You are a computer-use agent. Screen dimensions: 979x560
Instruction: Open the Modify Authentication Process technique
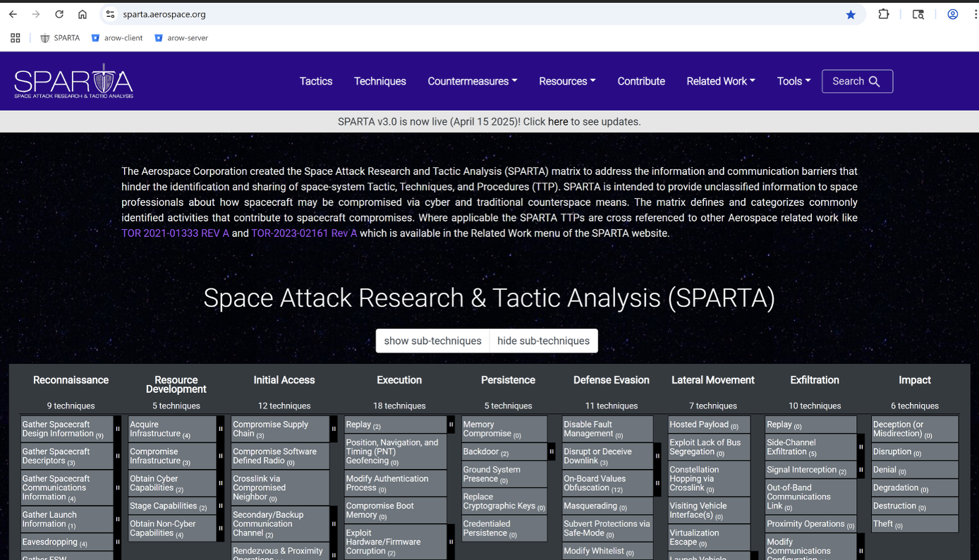click(x=395, y=483)
